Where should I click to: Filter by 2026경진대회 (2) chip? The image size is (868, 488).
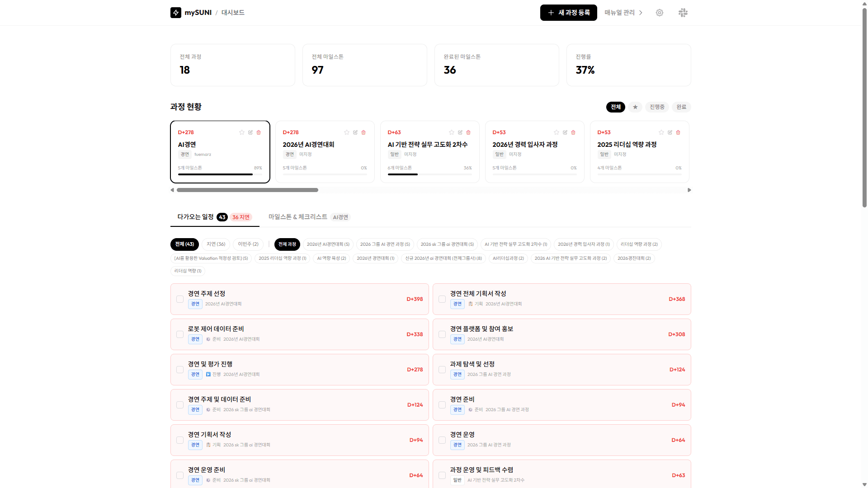pyautogui.click(x=634, y=258)
